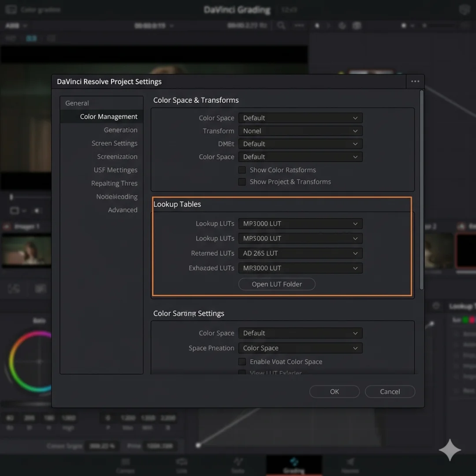Screen dimensions: 476x476
Task: Open the Color Space dropdown under Color Sarting Settings
Action: pos(300,333)
